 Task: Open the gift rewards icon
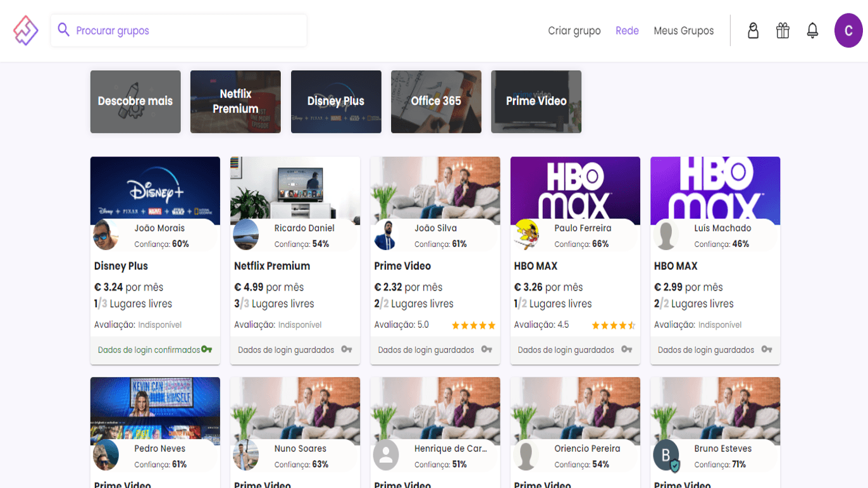pyautogui.click(x=783, y=30)
